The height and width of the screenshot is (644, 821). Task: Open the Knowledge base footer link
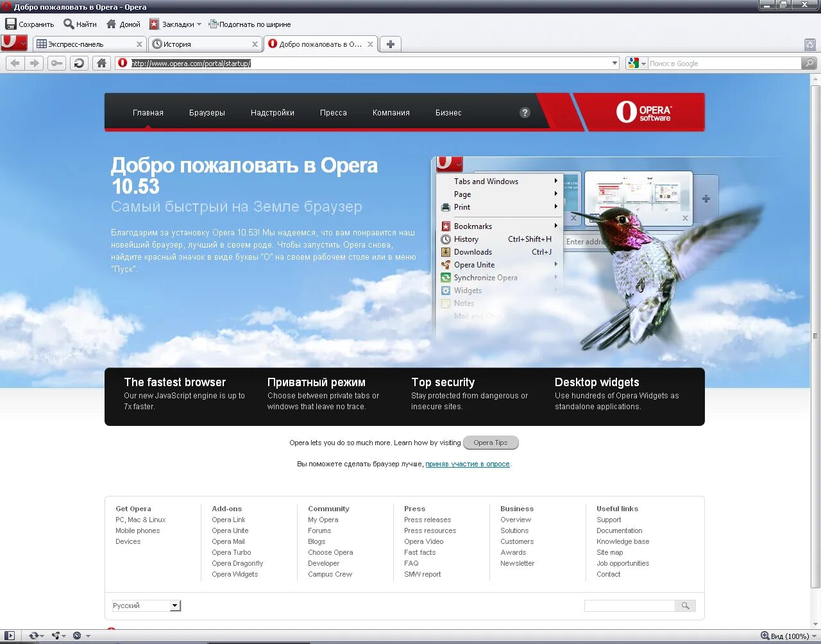(623, 541)
